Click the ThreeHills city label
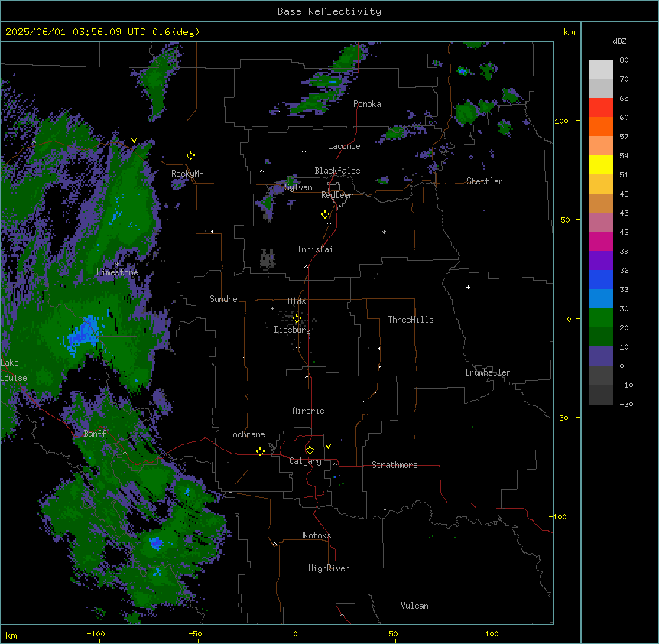659x644 pixels. click(x=411, y=320)
